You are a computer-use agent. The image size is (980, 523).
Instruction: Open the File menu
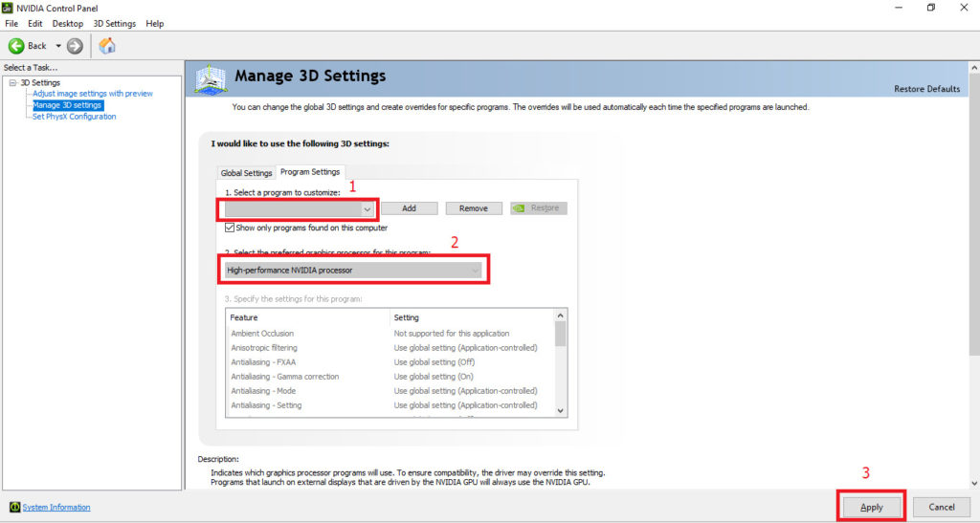[11, 24]
